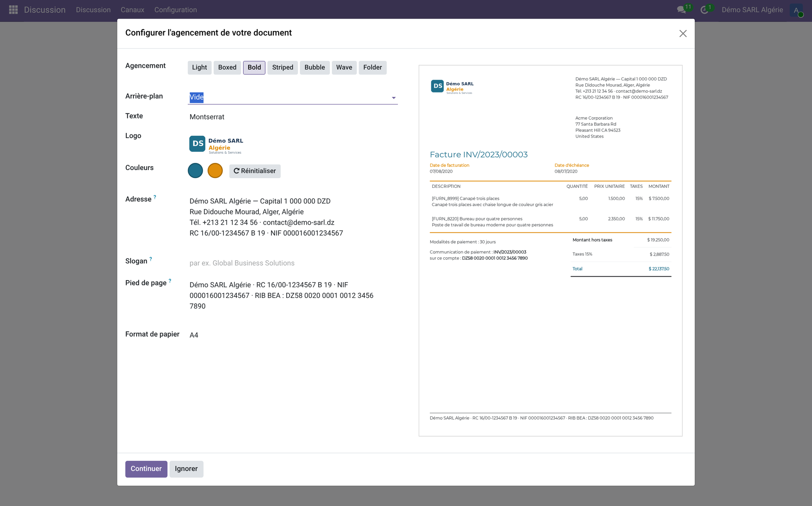Click the preview logo in the invoice
812x506 pixels.
(x=452, y=87)
